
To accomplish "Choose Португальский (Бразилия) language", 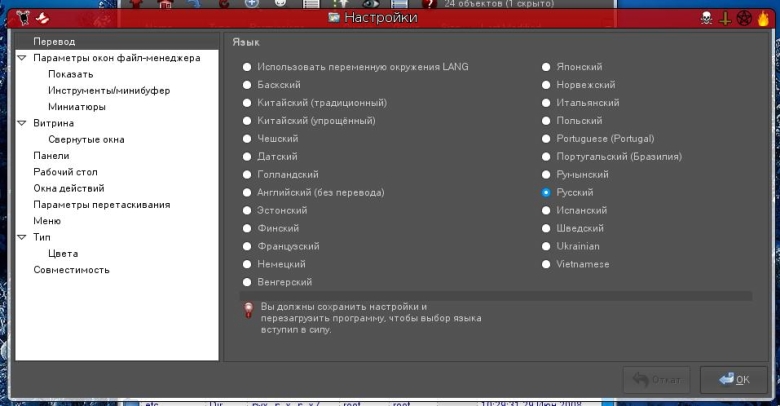I will [546, 156].
